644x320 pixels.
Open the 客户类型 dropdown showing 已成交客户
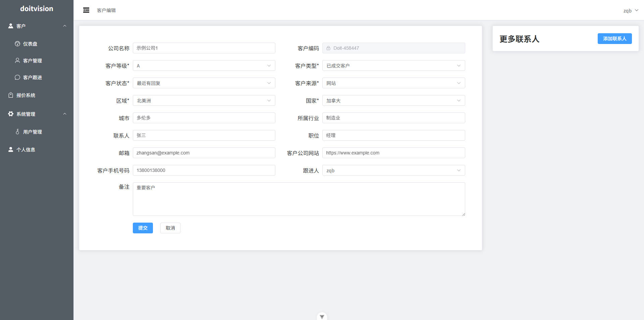click(x=394, y=65)
